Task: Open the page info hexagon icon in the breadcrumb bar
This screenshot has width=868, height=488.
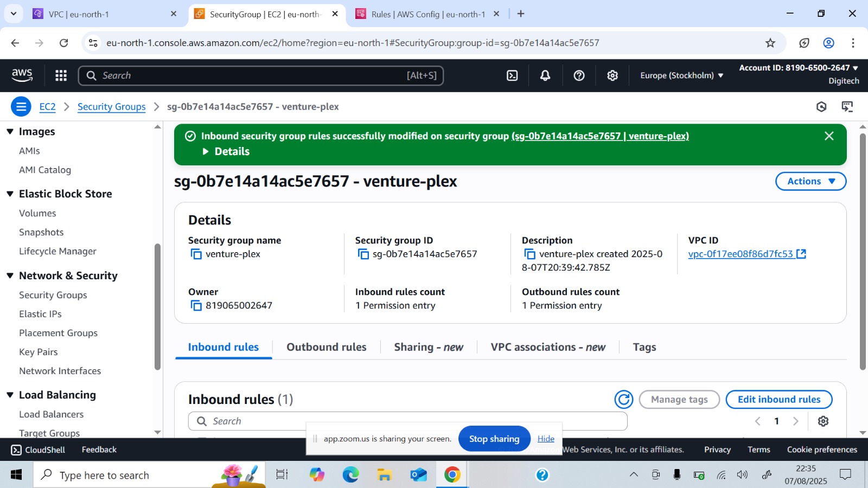Action: tap(821, 107)
